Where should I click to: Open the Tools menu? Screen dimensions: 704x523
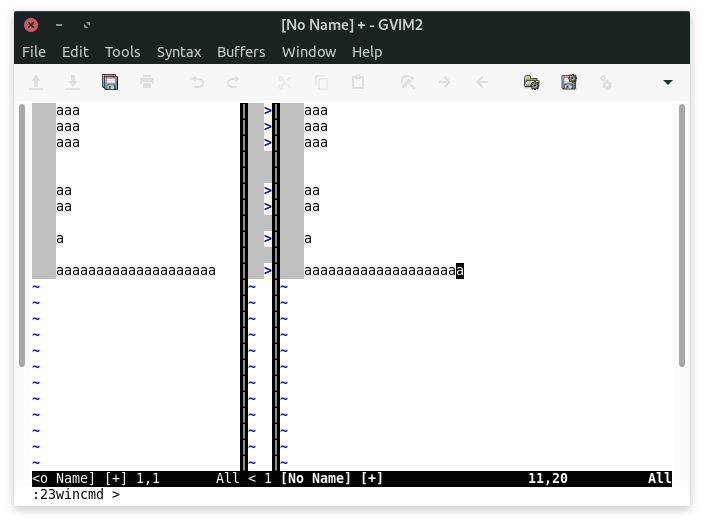tap(123, 52)
